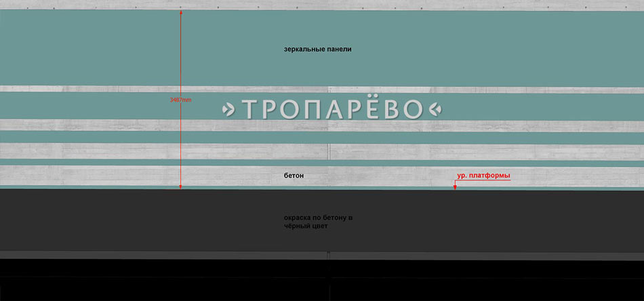This screenshot has width=644, height=301.
Task: Click the right arrow ornament after ТРОПАРЁВО
Action: [436, 109]
